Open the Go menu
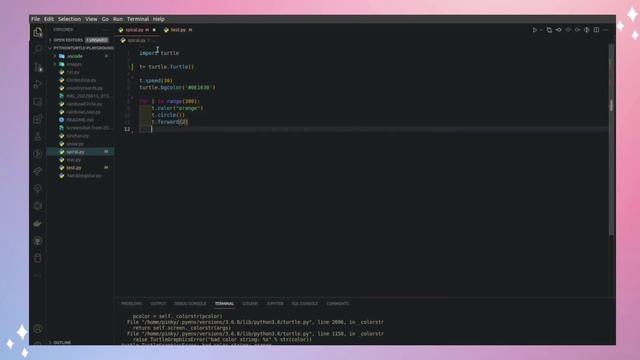The image size is (640, 360). pos(105,19)
